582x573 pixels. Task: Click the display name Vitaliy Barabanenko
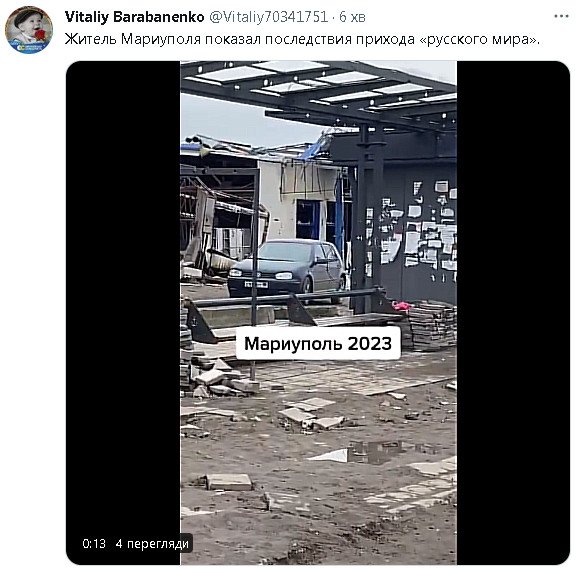point(134,17)
